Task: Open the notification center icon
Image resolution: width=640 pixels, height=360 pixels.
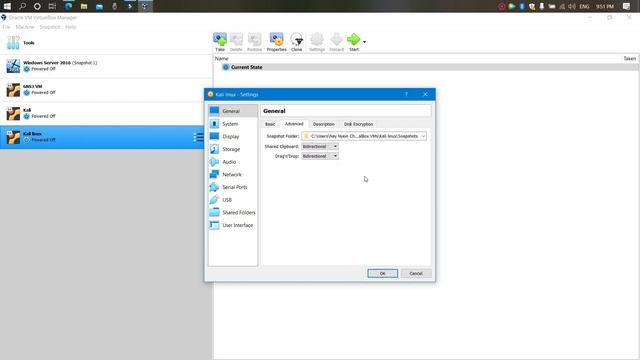Action: click(x=627, y=6)
